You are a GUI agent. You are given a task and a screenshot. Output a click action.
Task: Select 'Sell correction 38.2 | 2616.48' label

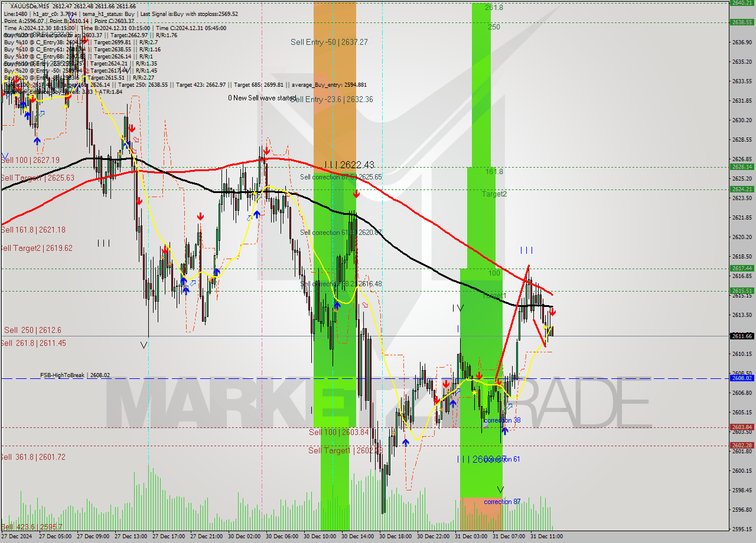[x=341, y=284]
